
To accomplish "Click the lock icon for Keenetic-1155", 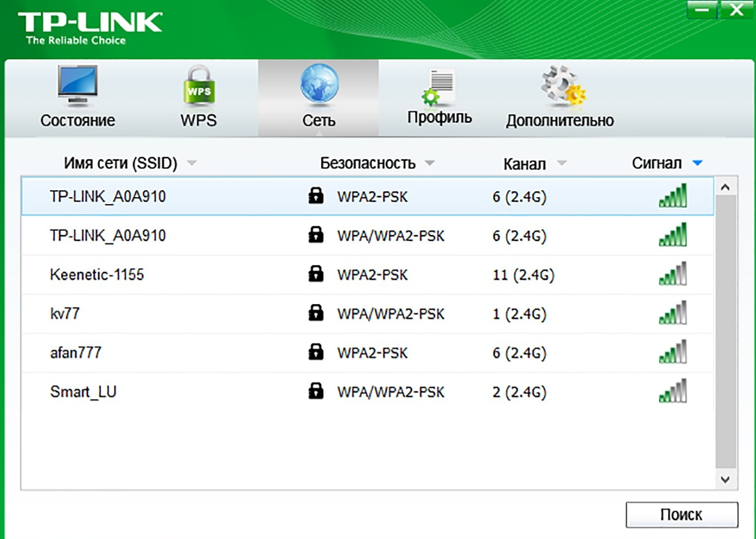I will point(316,274).
